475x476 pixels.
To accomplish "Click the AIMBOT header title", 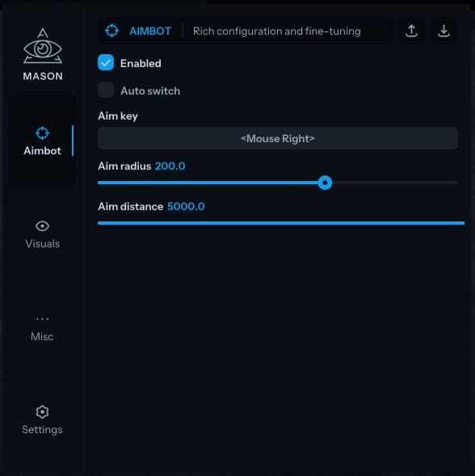I will [150, 31].
